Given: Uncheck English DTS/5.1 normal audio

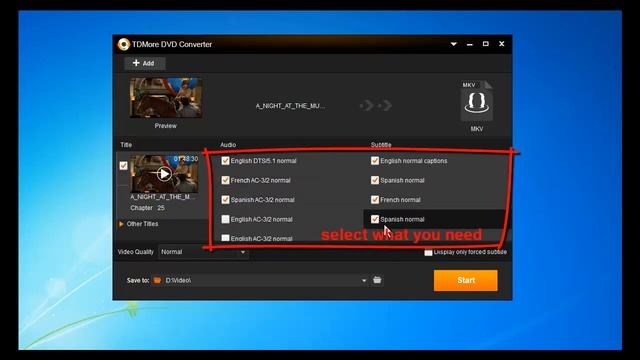Looking at the screenshot, I should point(225,161).
